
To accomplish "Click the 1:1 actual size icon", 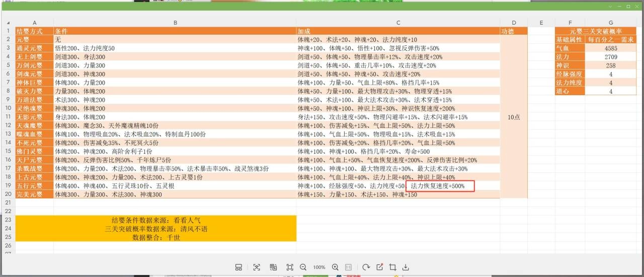I will 348,267.
